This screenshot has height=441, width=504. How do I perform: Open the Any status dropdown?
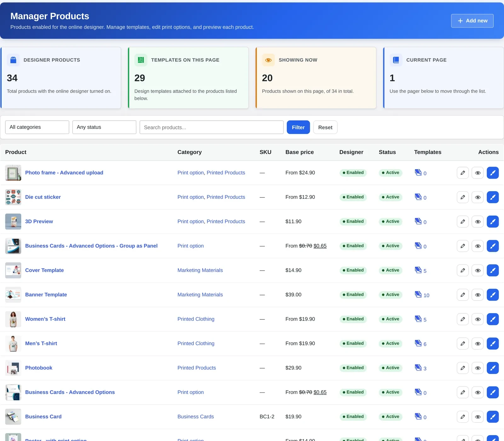(104, 127)
